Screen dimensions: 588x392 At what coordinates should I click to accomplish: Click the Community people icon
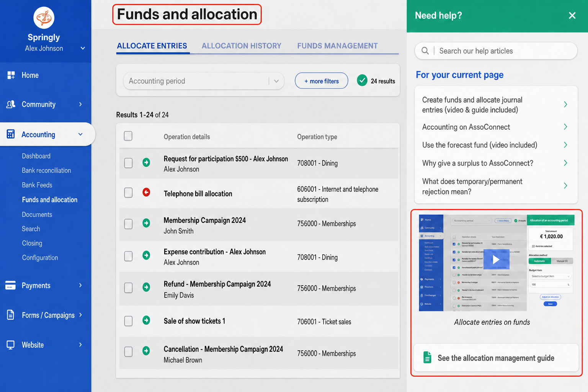pos(11,104)
